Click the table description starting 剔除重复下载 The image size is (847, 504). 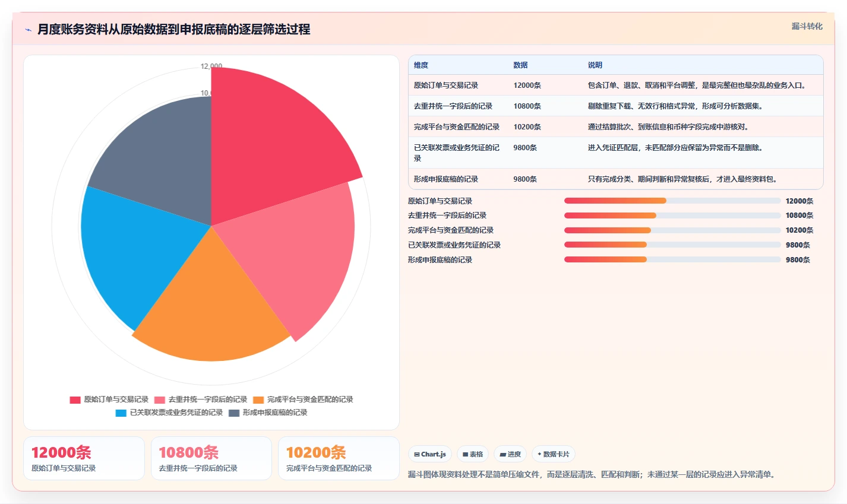coord(677,106)
